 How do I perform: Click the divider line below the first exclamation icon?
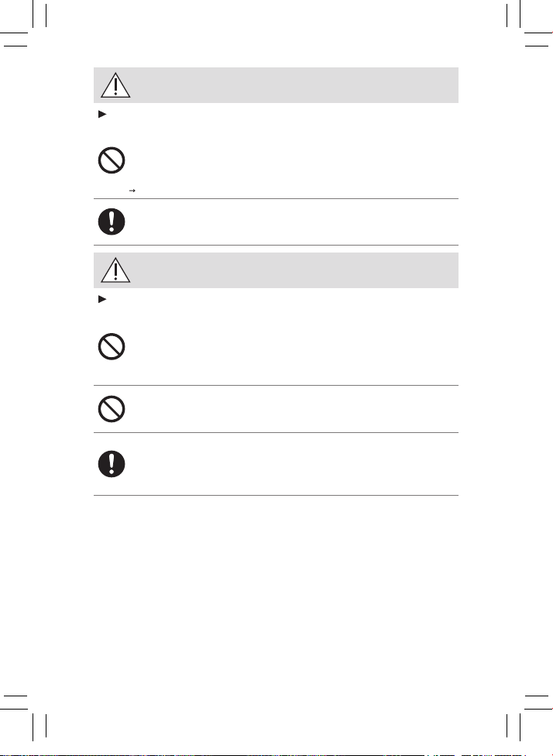(x=276, y=245)
